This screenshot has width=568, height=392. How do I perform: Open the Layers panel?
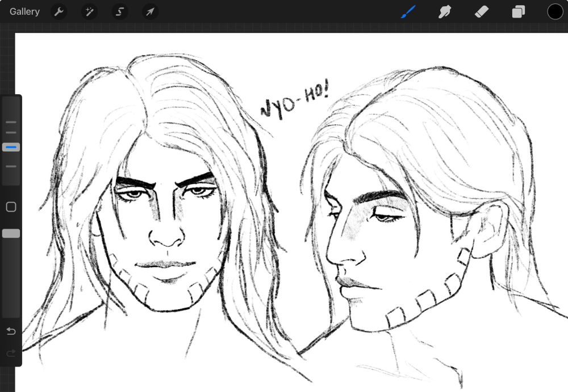click(x=519, y=11)
